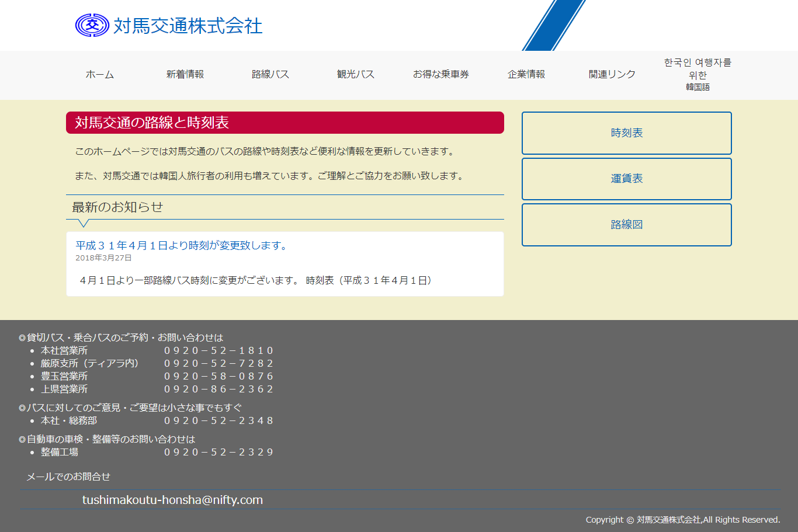The height and width of the screenshot is (532, 798).
Task: Go to 関連リンク menu item
Action: (612, 74)
